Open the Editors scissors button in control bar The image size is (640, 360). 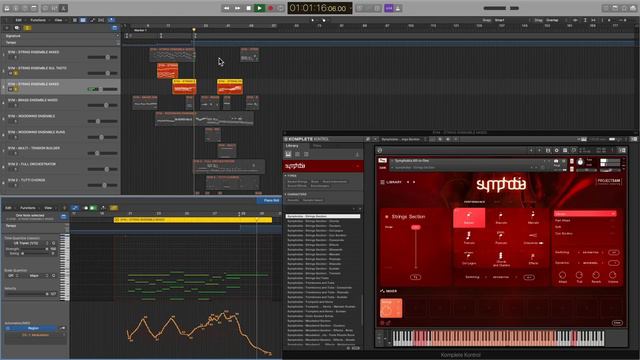(64, 8)
